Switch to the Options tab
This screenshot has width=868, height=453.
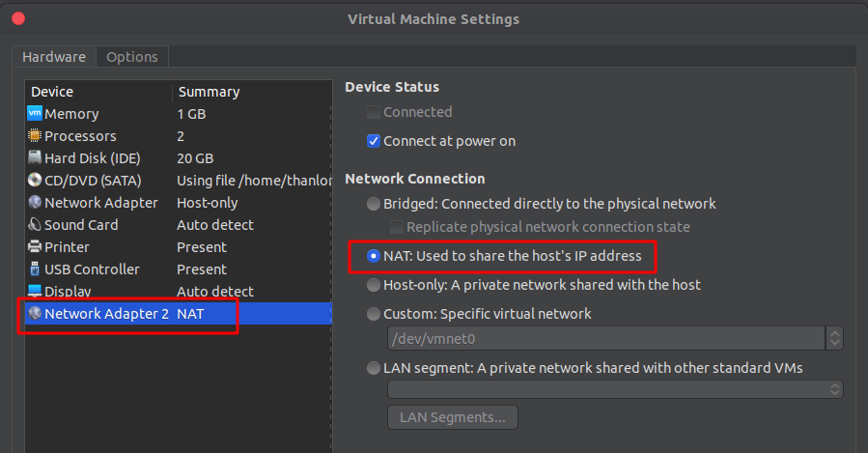[132, 57]
